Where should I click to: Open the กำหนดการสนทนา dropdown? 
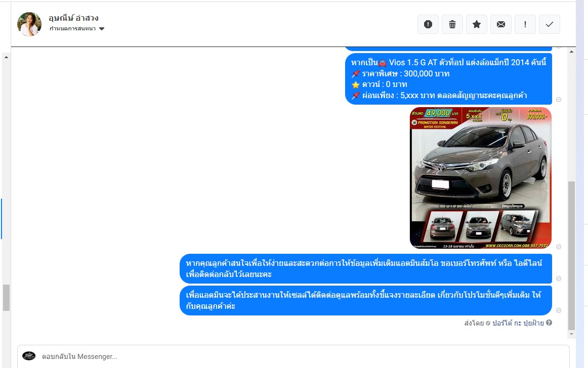(77, 29)
